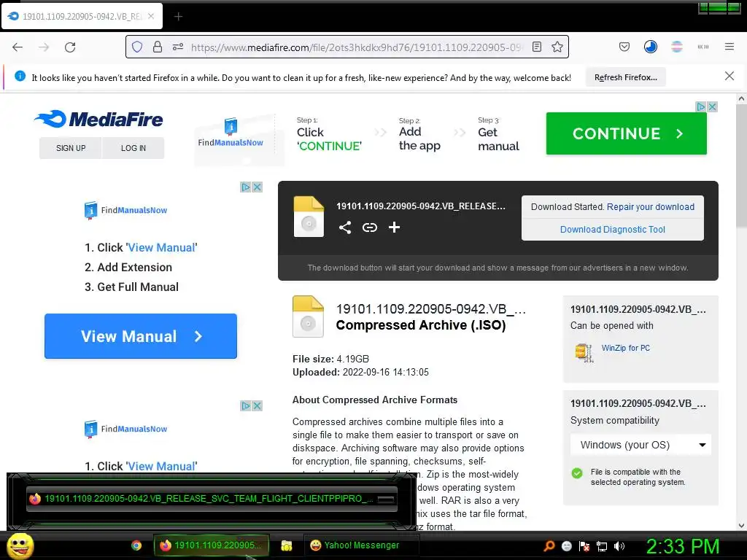Click AdChoices icon on first sidebar ad
Viewport: 747px width, 560px height.
(x=245, y=187)
